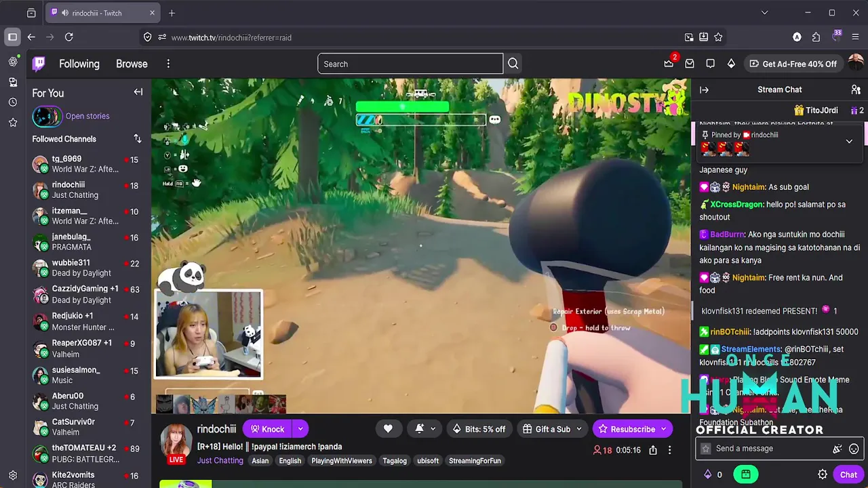
Task: Open the Twitch home logo
Action: (39, 64)
